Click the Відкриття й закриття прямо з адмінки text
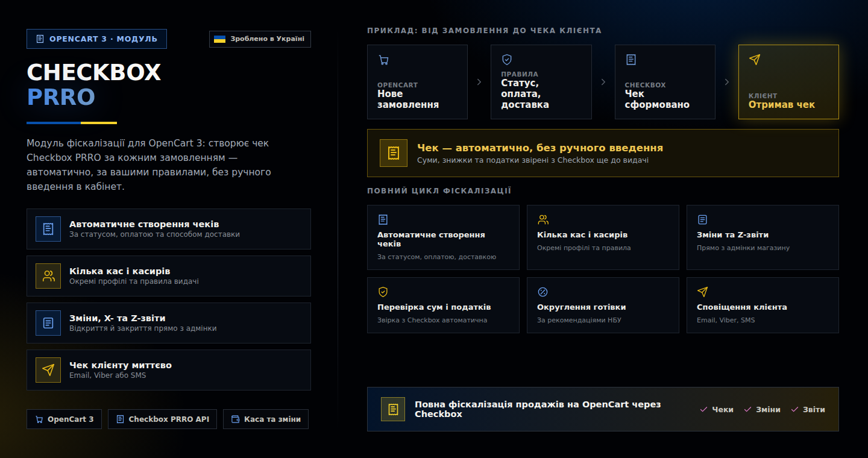 (x=143, y=328)
